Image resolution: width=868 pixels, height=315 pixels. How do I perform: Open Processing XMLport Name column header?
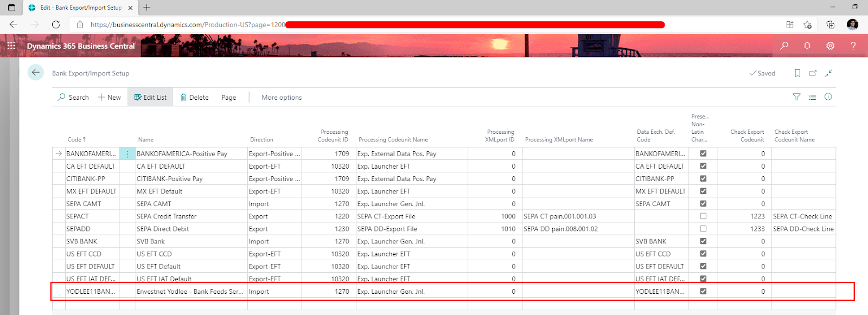559,139
